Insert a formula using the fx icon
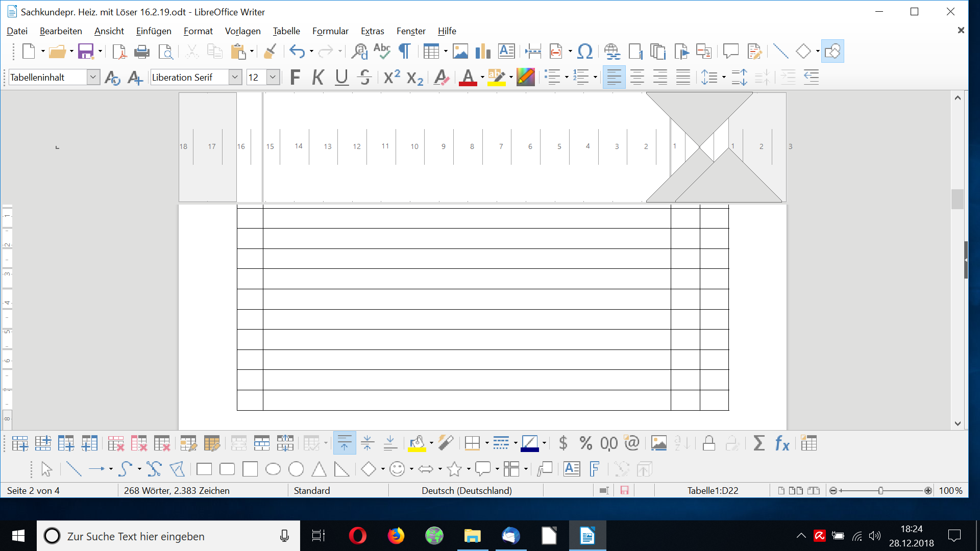Image resolution: width=980 pixels, height=551 pixels. (781, 443)
